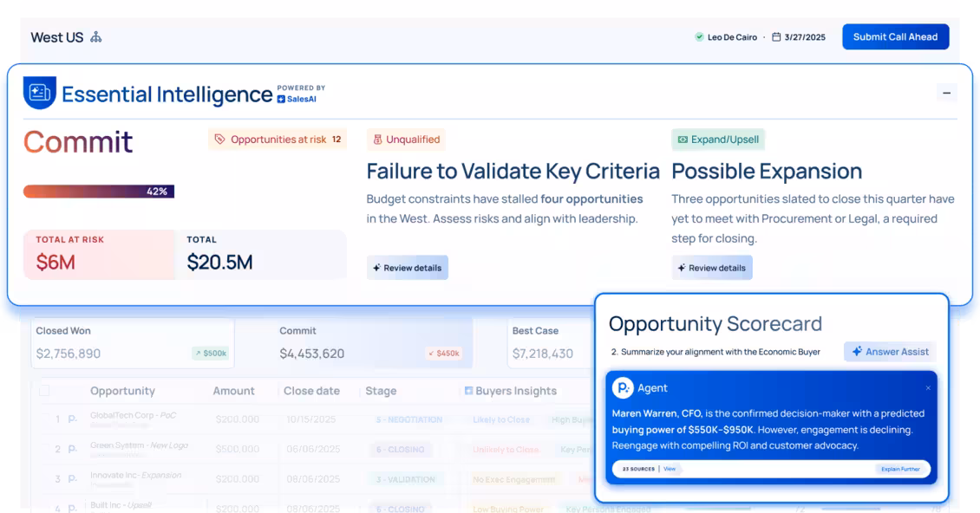Click the $500k green trend badge

pos(211,353)
